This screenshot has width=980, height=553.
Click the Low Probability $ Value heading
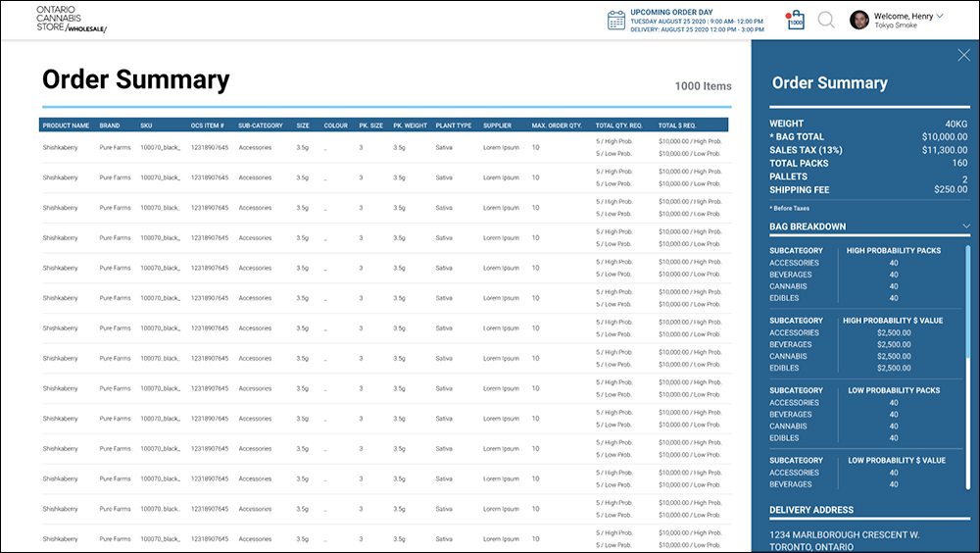(897, 461)
